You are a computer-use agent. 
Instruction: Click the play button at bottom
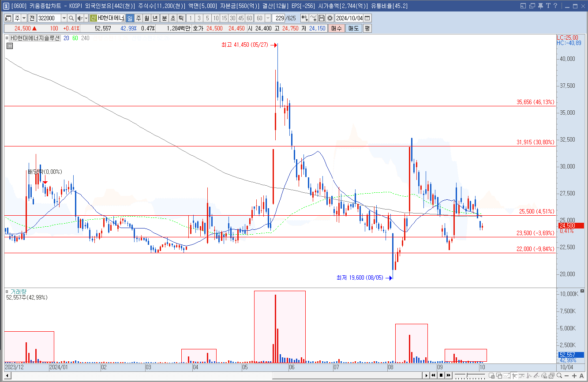pos(427,375)
